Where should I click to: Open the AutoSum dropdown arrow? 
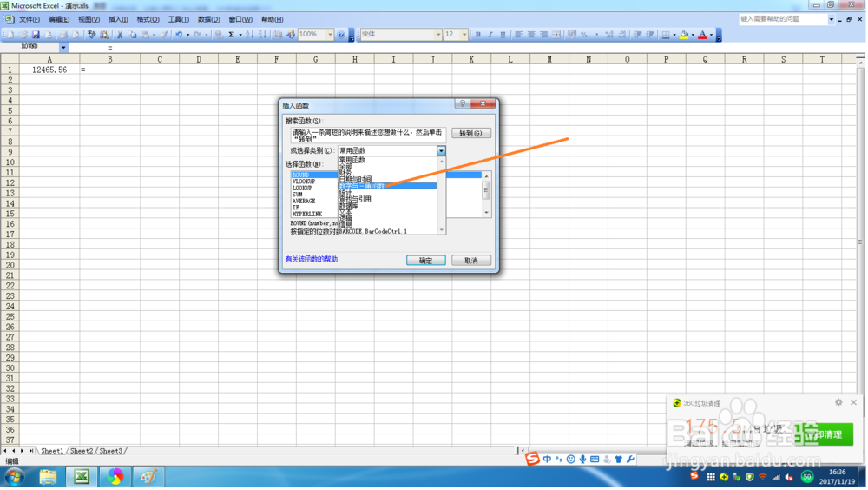pos(240,35)
